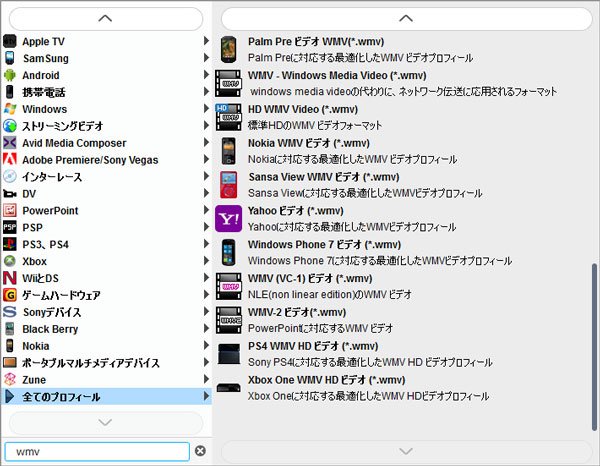Select the Sonyデバイス category

pyautogui.click(x=106, y=312)
